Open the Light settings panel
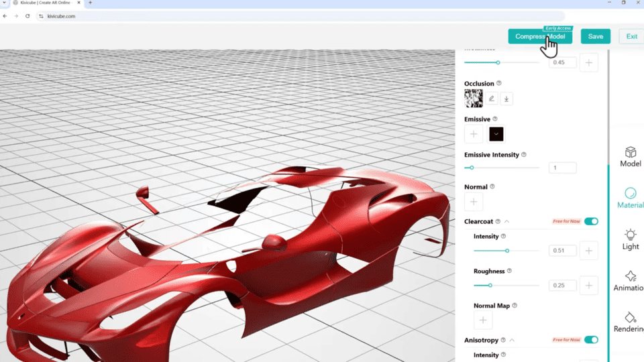644x362 pixels. (631, 240)
